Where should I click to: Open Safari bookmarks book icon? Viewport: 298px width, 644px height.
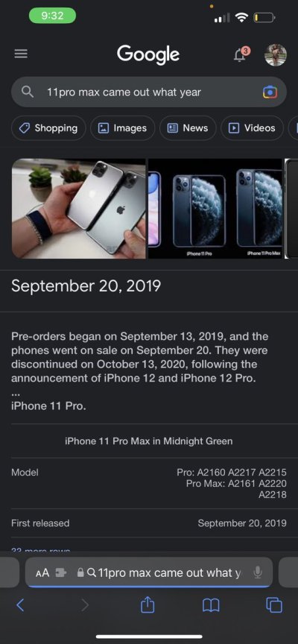click(x=211, y=604)
